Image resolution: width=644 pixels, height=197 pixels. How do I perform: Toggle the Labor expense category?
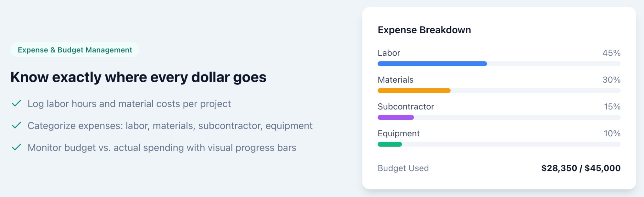[389, 53]
